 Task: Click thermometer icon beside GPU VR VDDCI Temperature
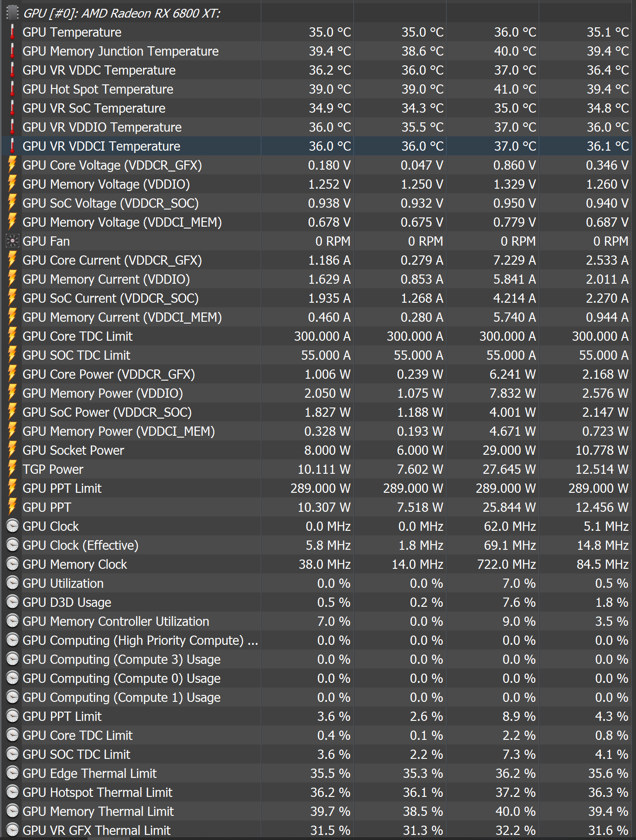tap(13, 146)
